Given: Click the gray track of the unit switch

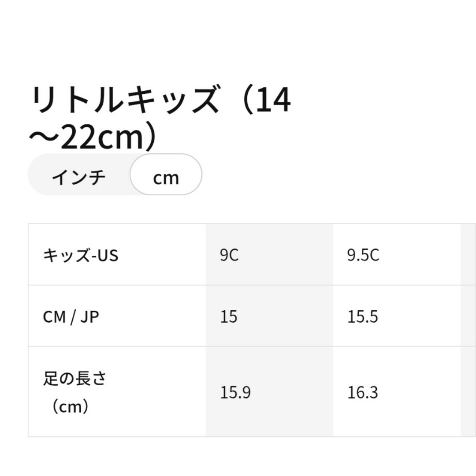Looking at the screenshot, I should click(79, 175).
